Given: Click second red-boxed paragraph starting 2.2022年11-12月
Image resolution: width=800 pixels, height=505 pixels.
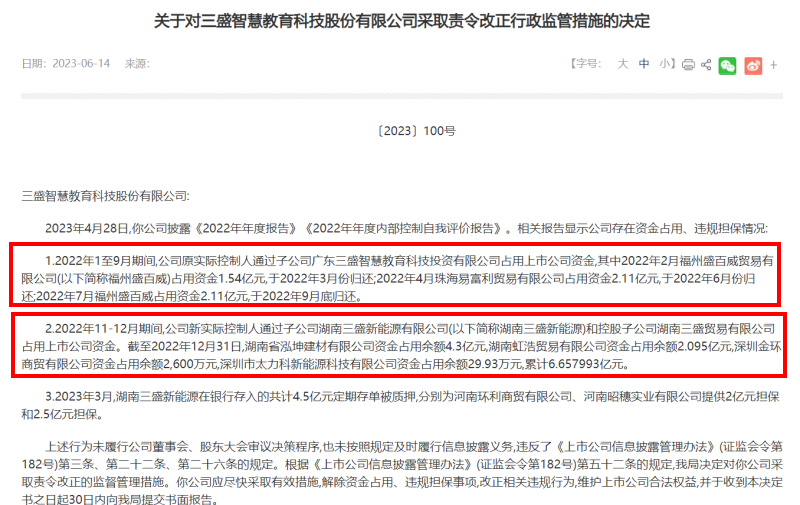Looking at the screenshot, I should coord(401,346).
